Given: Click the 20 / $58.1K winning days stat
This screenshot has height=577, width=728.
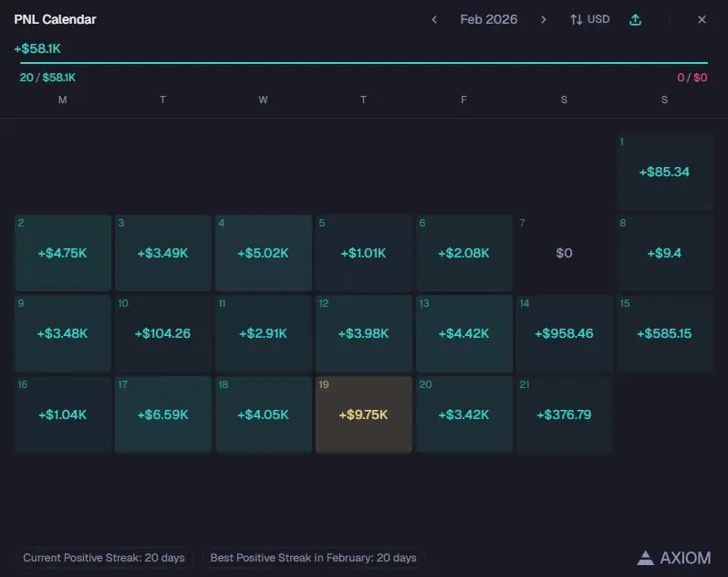Looking at the screenshot, I should (x=47, y=78).
